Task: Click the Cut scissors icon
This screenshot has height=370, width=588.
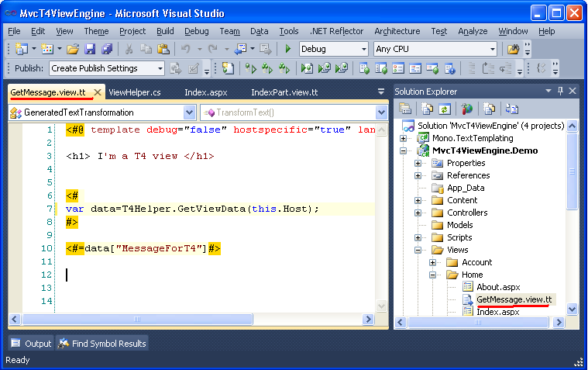Action: pos(129,49)
